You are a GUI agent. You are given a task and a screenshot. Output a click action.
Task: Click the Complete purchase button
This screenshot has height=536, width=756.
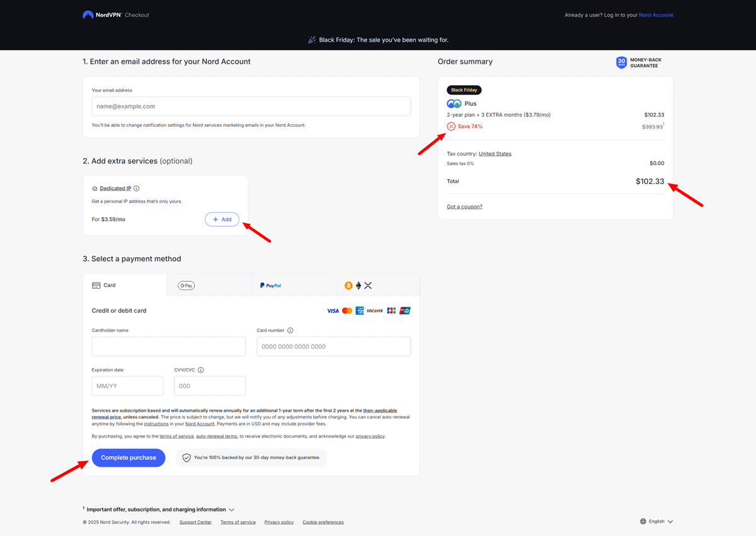click(x=129, y=457)
